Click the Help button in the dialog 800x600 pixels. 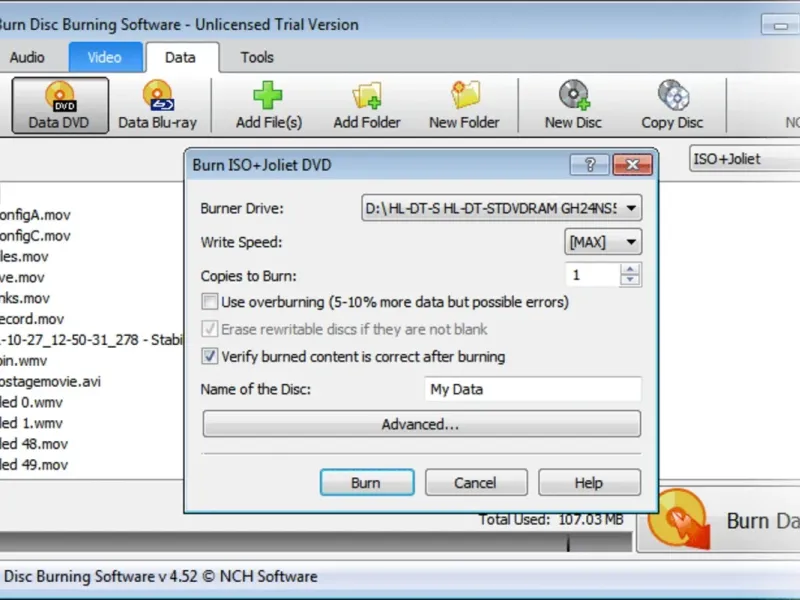point(589,482)
